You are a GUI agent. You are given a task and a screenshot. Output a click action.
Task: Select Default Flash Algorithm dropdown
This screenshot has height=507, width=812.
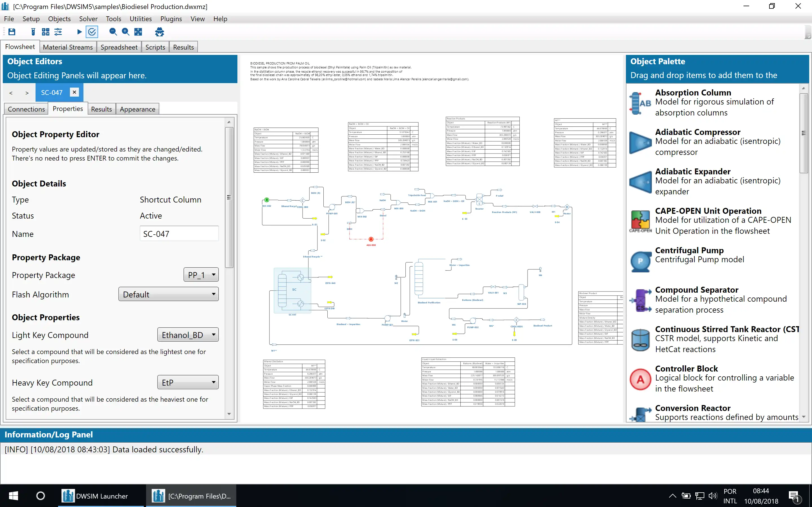[x=168, y=294]
